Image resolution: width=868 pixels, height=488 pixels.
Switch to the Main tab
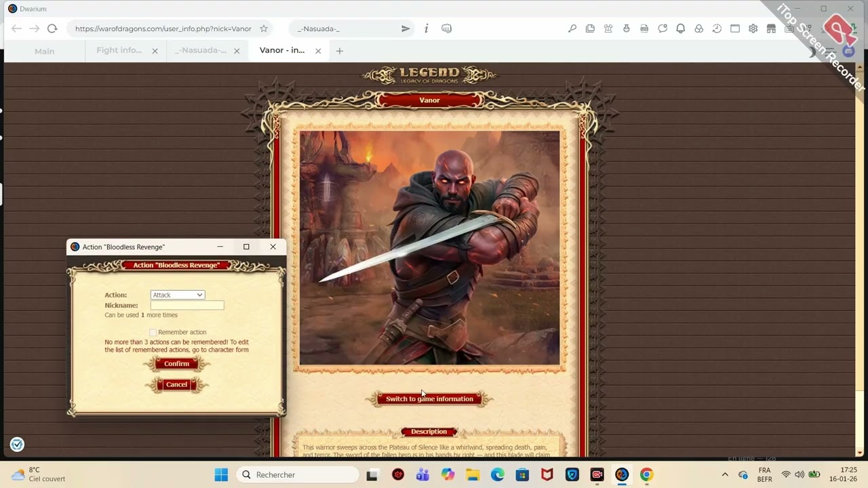(44, 51)
